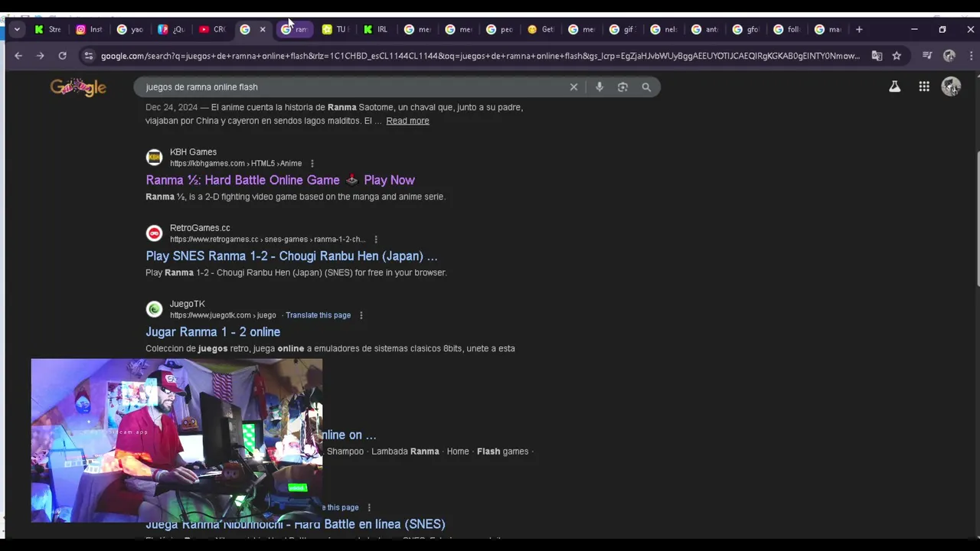The width and height of the screenshot is (980, 551).
Task: Switch to the Kick 'IRL' tab
Action: coord(376,29)
